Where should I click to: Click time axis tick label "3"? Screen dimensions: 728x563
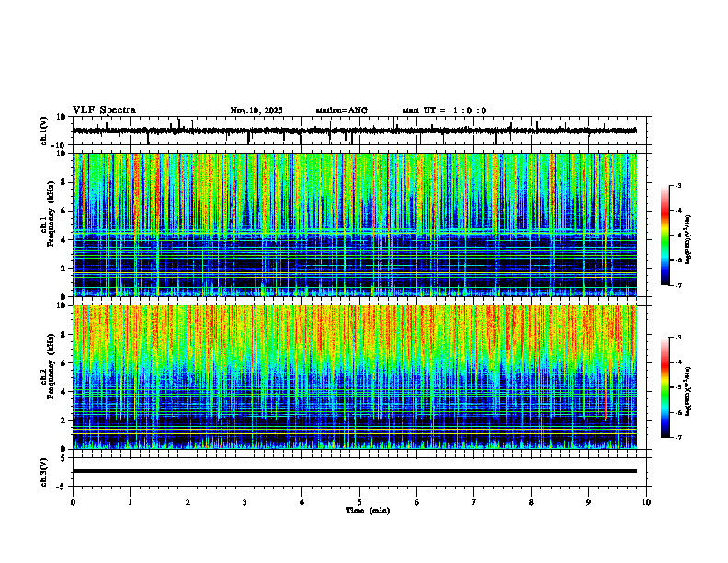point(245,502)
